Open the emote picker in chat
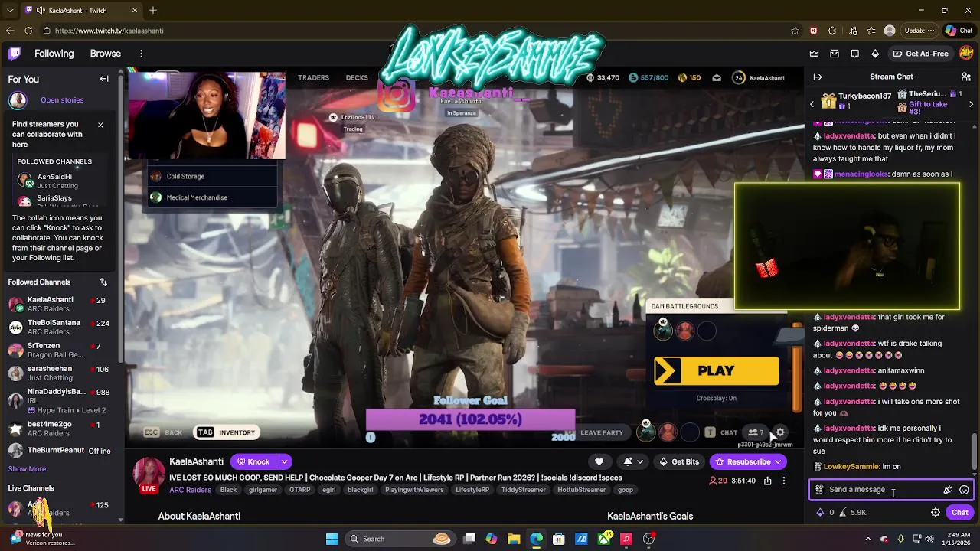The width and height of the screenshot is (980, 551). click(x=964, y=490)
